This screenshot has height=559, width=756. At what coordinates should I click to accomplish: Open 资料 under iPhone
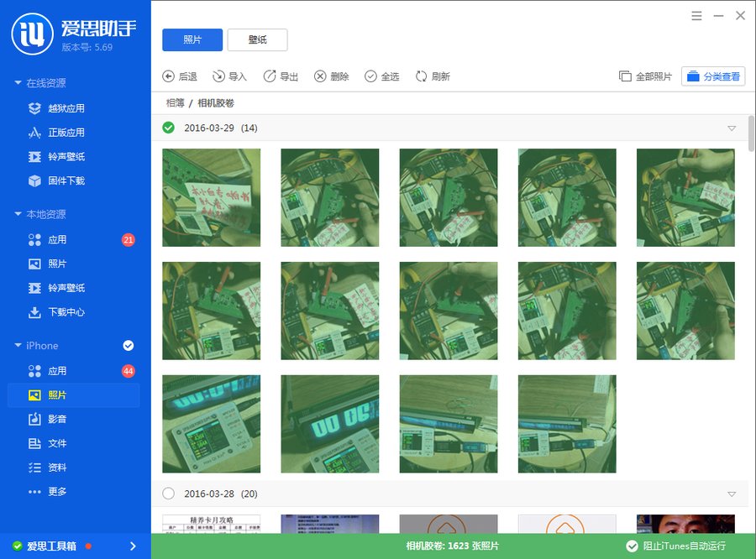pyautogui.click(x=48, y=468)
